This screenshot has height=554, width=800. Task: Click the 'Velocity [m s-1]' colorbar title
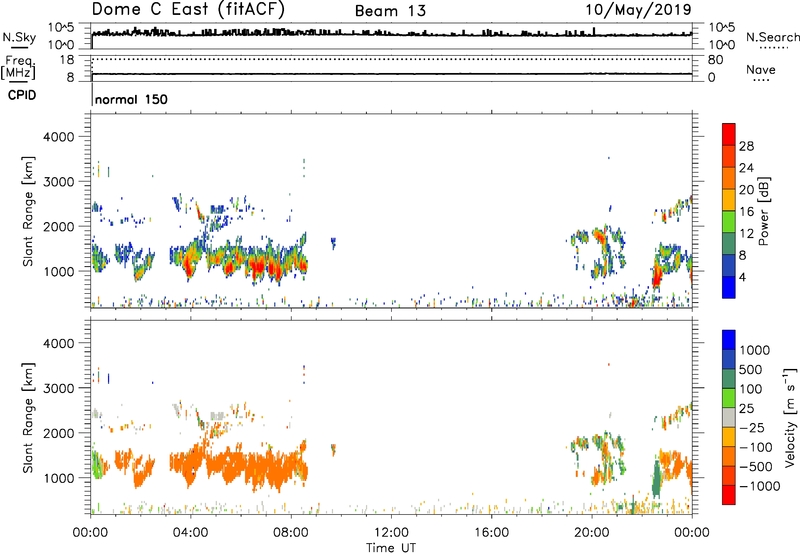point(790,417)
